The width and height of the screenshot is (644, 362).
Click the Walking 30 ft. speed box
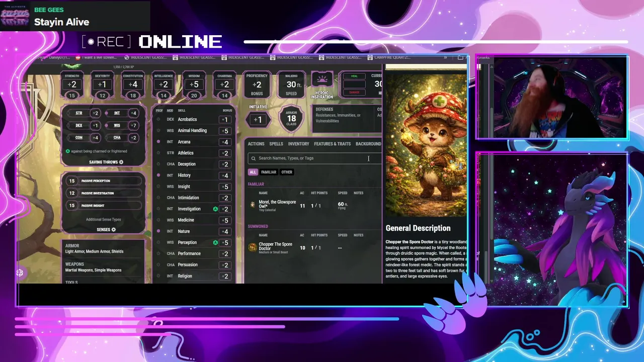coord(291,85)
